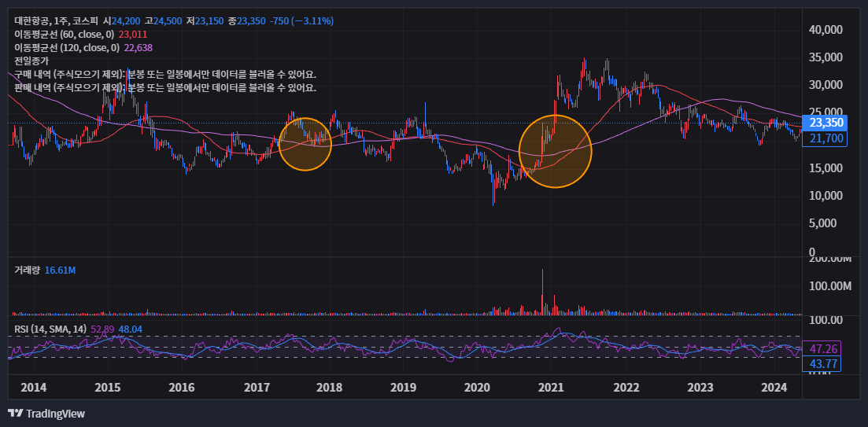The width and height of the screenshot is (868, 427).
Task: Click the 구매 내역 (주식모으기 제외) legend row
Action: tap(165, 74)
